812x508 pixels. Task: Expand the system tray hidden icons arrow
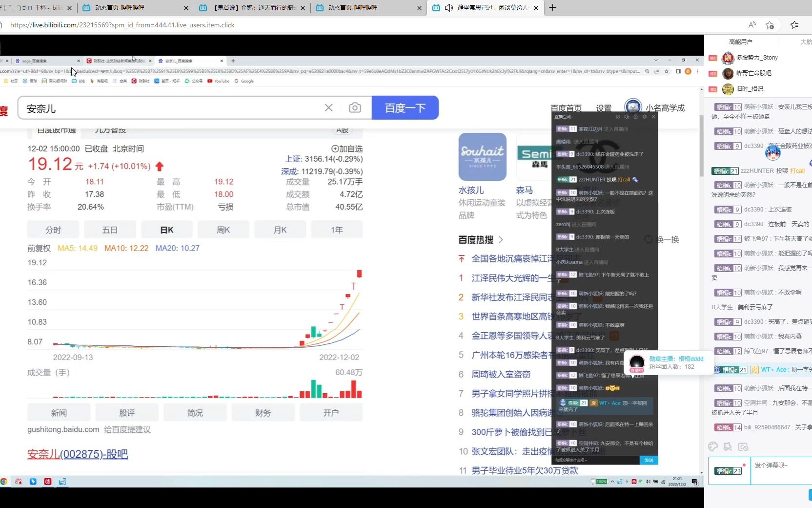(612, 482)
